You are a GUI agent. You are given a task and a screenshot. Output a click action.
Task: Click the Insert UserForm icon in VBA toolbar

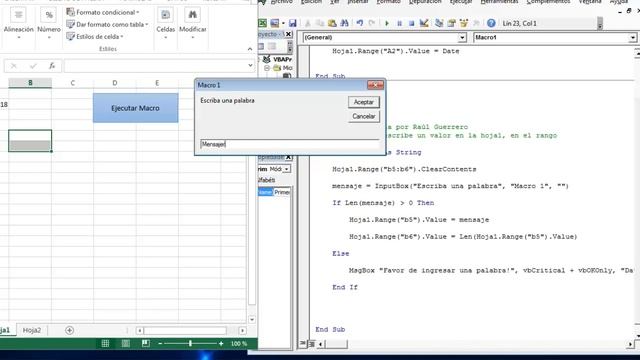(x=275, y=23)
